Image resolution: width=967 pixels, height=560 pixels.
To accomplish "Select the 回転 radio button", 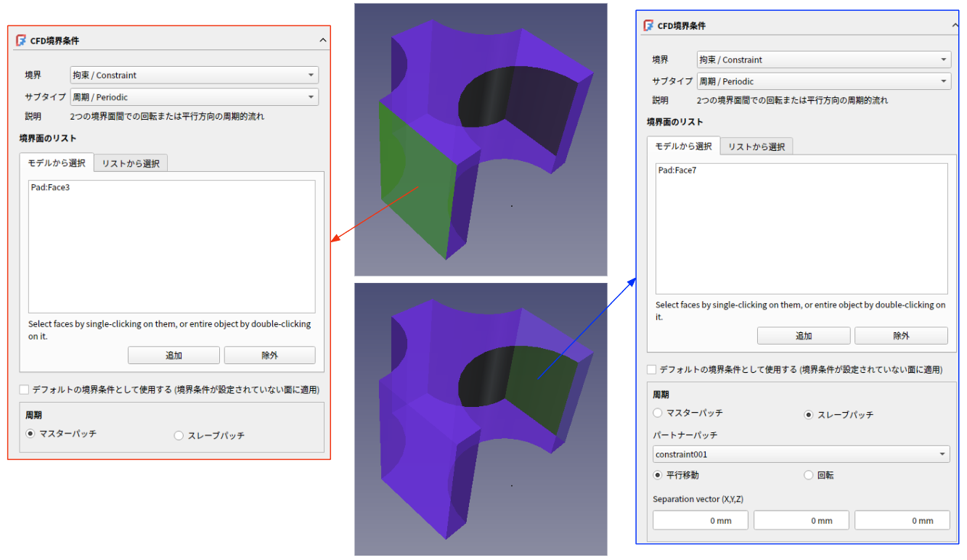I will pos(809,475).
